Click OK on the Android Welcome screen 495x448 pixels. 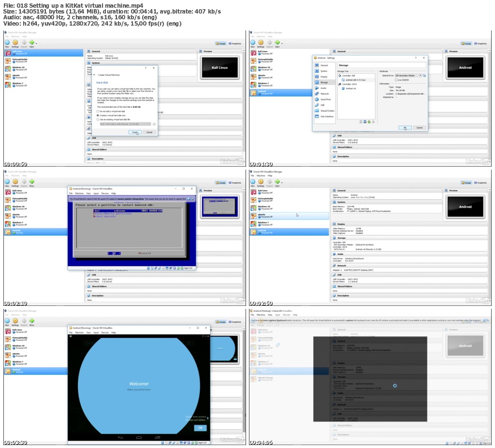tap(200, 428)
